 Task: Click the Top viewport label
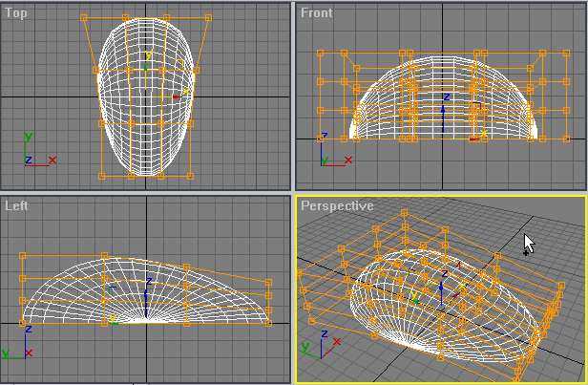(x=15, y=12)
